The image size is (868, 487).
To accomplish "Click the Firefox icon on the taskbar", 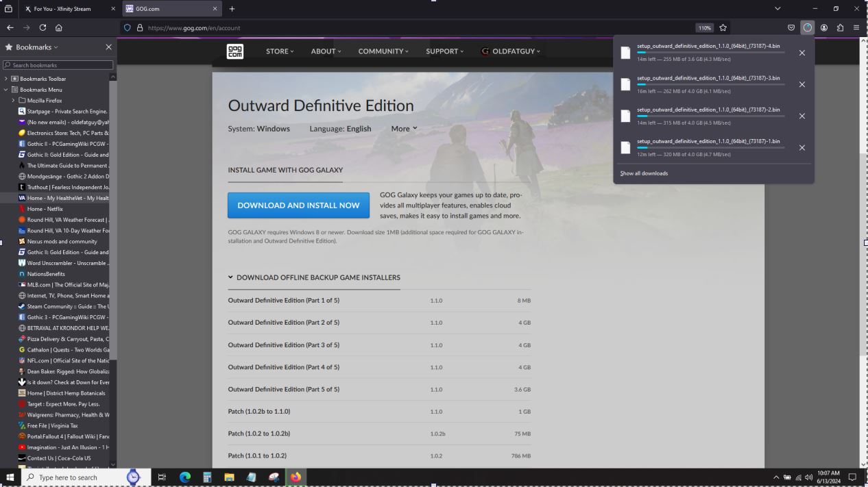I will tap(296, 477).
